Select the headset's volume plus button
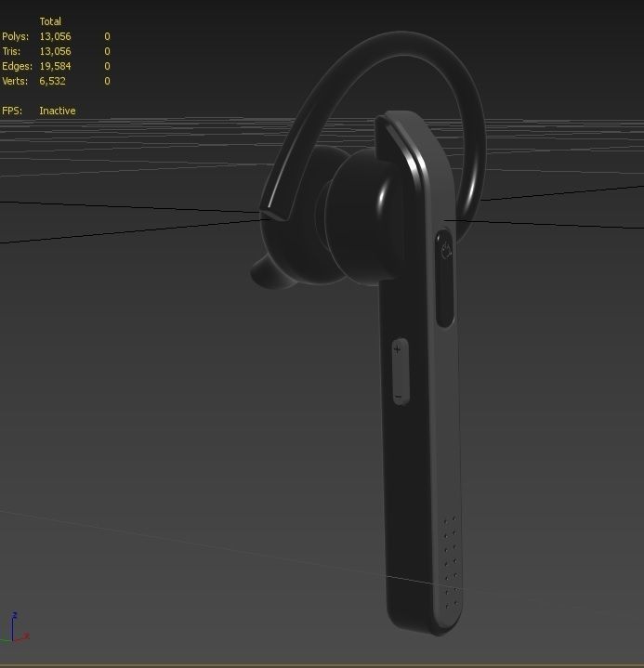Screen dimensions: 644x668 click(x=398, y=350)
